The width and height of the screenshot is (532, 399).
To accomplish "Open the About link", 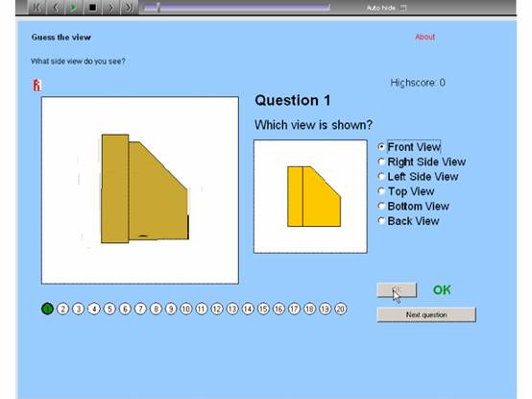I will click(424, 37).
